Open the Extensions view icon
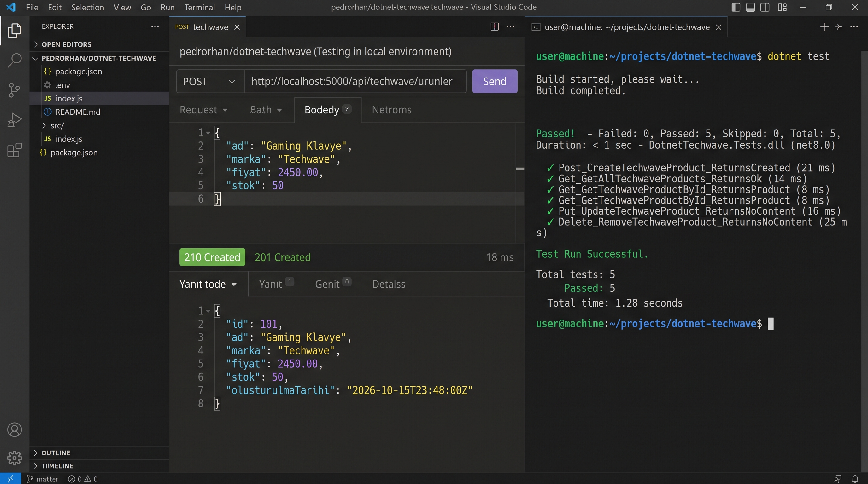The image size is (868, 484). [x=15, y=150]
